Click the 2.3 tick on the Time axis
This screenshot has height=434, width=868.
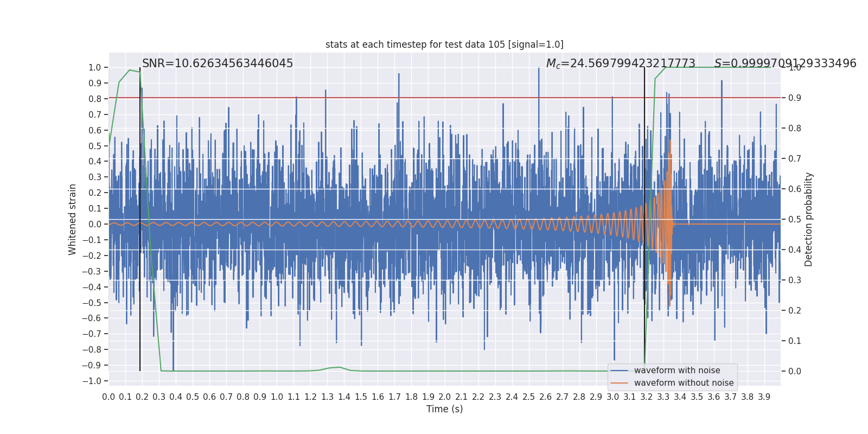coord(495,397)
